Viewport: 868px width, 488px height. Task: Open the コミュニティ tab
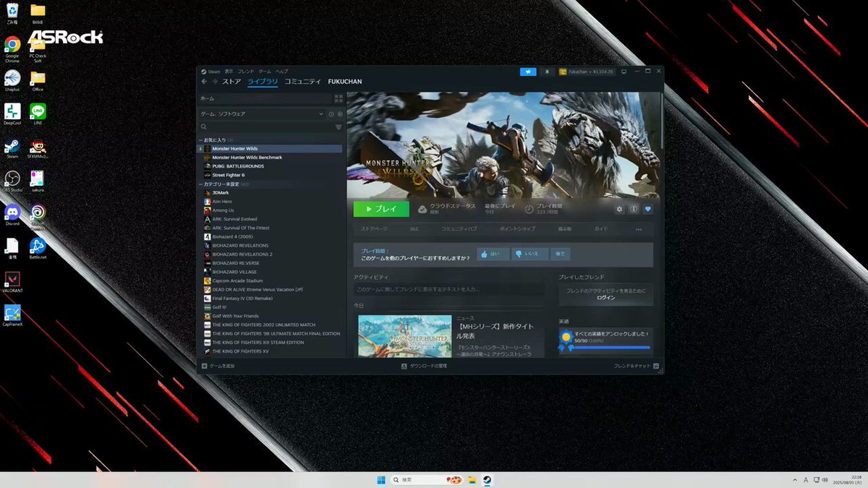pyautogui.click(x=303, y=82)
